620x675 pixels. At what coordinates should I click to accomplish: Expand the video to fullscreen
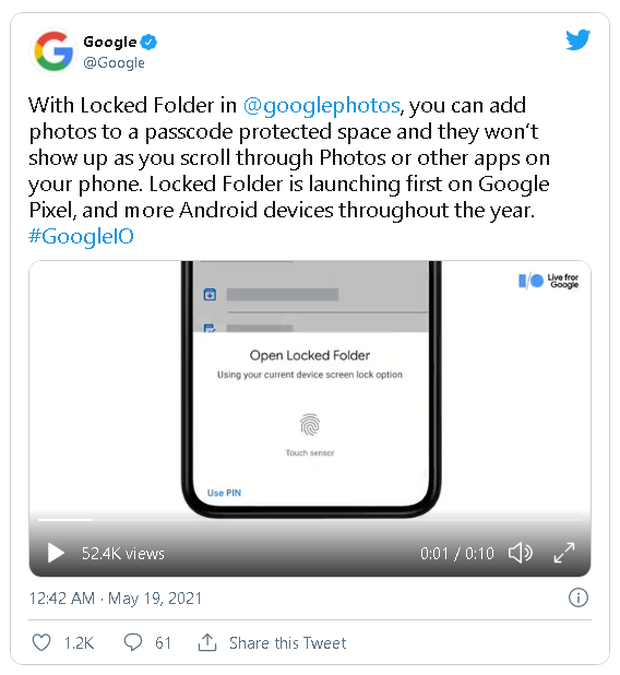[564, 553]
